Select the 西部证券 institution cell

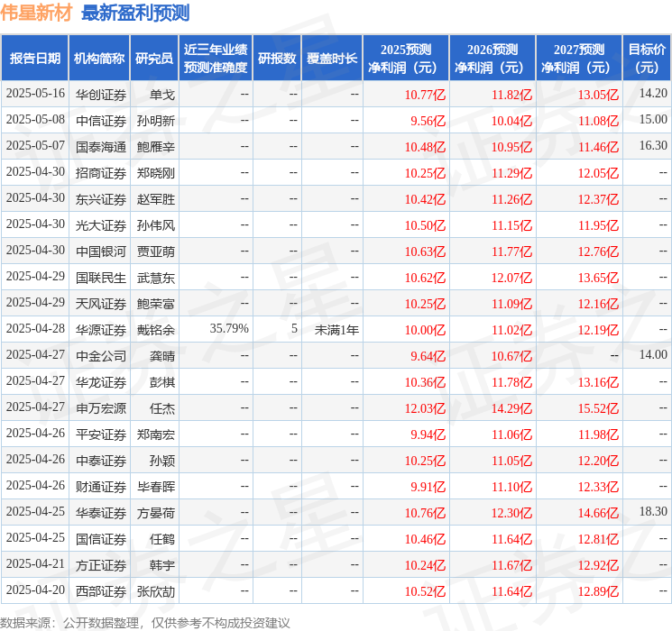[x=101, y=591]
